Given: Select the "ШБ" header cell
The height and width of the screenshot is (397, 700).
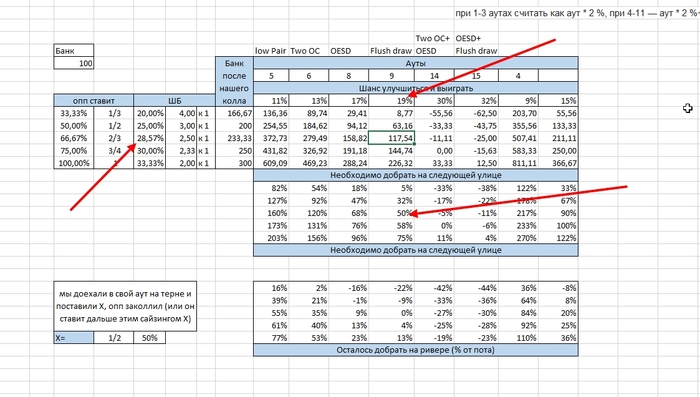Looking at the screenshot, I should click(175, 100).
